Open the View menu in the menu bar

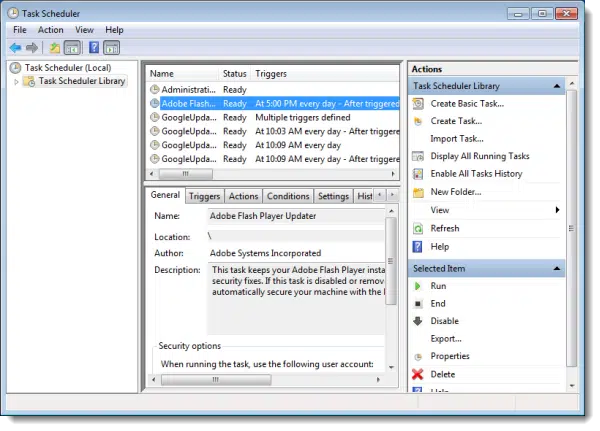(x=85, y=30)
